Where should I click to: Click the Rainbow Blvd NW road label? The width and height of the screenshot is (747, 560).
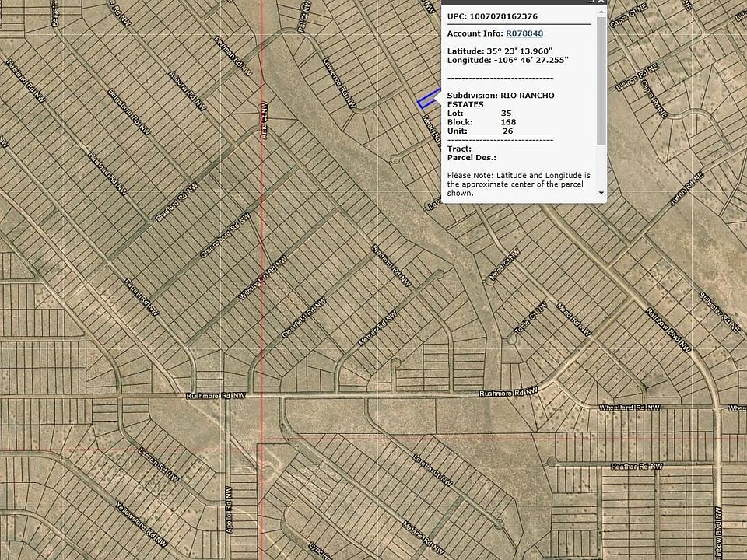pos(668,330)
